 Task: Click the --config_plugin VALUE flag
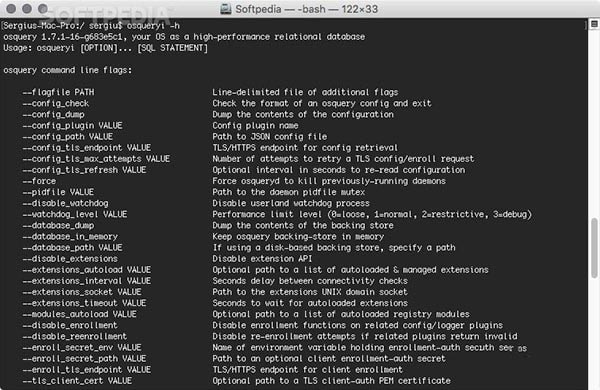coord(72,126)
